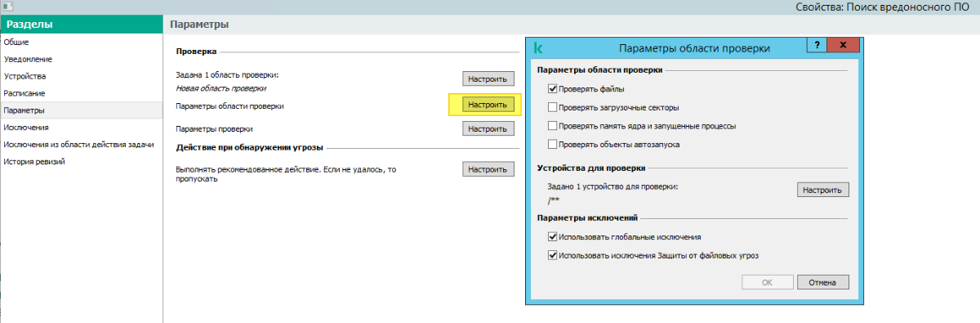
Task: Enable Проверять загрузочные секторы
Action: click(553, 107)
